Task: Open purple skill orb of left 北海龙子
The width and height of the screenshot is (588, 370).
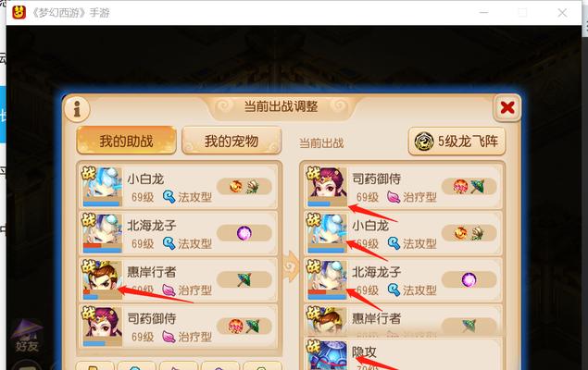Action: (x=244, y=233)
